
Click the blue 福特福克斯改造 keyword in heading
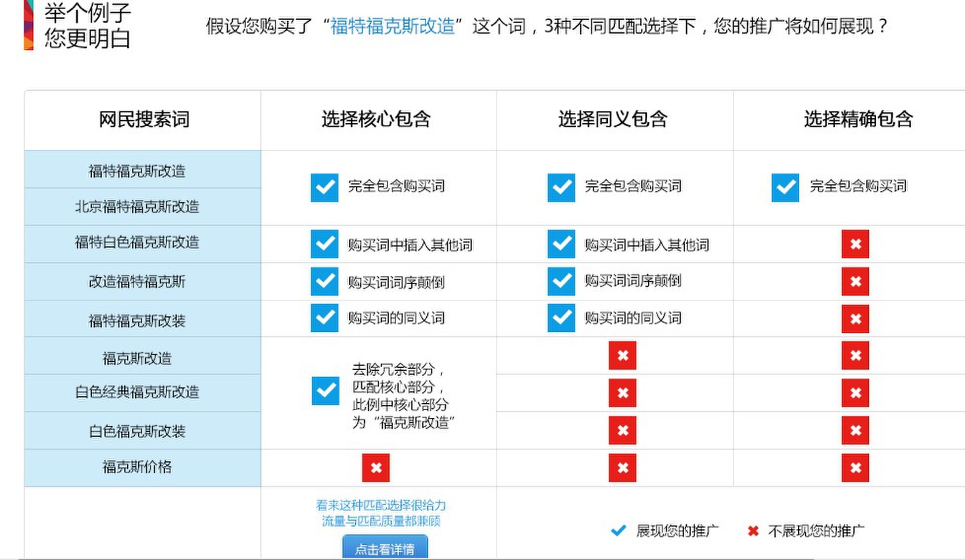point(392,26)
